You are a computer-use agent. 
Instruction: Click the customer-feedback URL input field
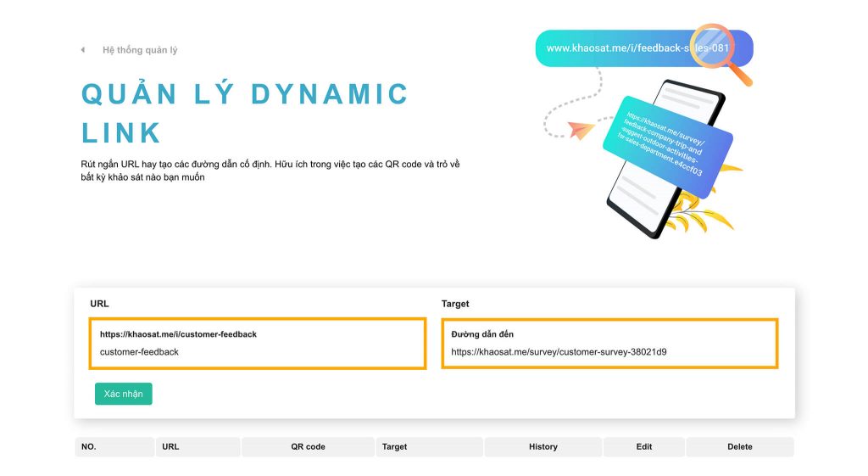coord(258,344)
